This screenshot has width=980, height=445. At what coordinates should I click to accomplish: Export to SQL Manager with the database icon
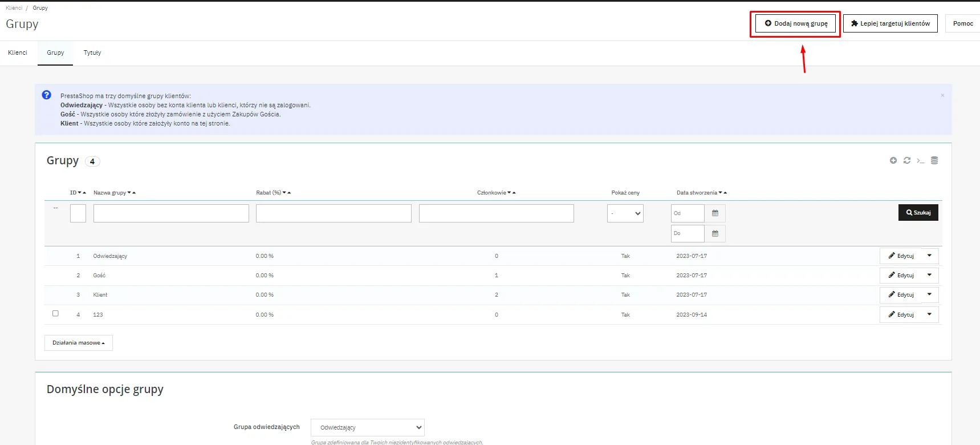tap(934, 160)
